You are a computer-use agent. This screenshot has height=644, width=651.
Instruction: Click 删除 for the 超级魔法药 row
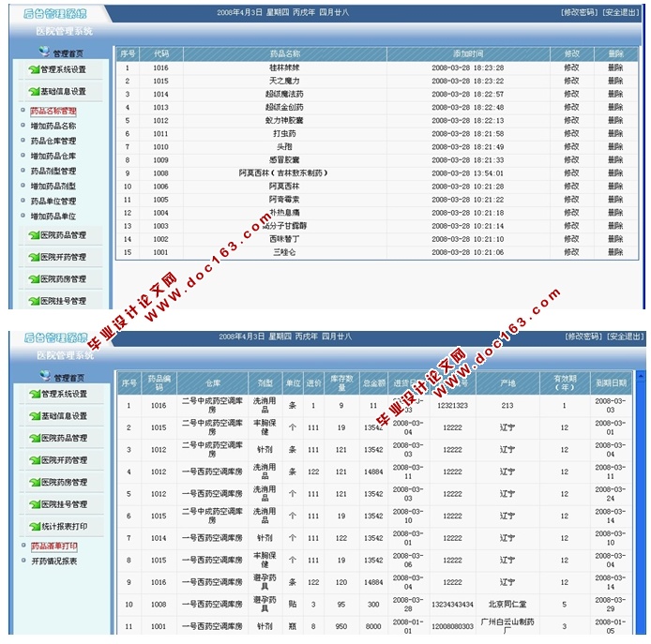point(615,94)
